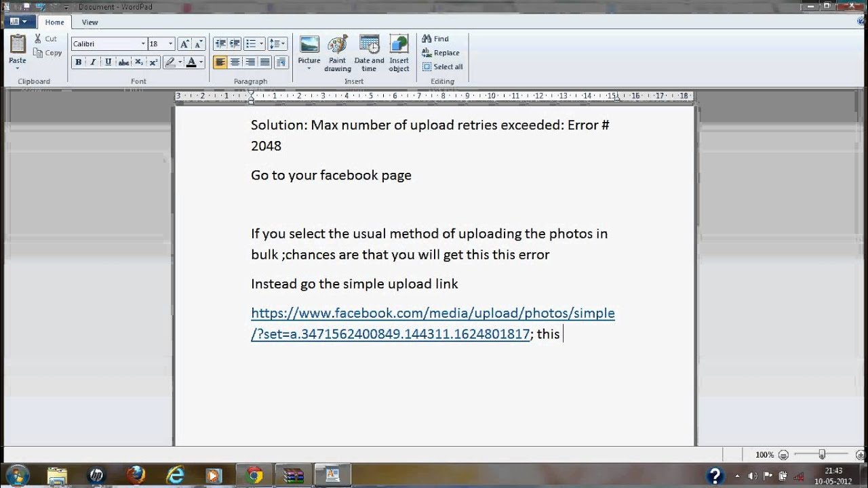This screenshot has height=488, width=868.
Task: Switch to Google Chrome on the taskbar
Action: [x=254, y=475]
